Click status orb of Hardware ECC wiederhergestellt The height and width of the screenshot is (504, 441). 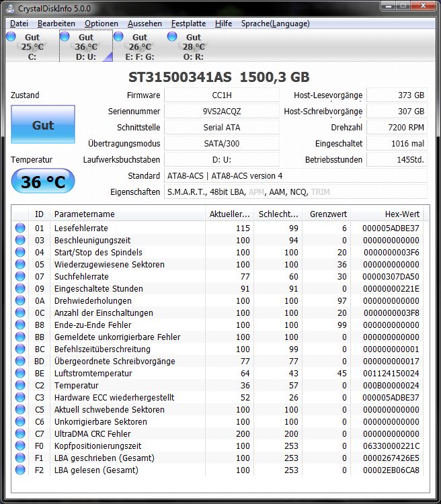(x=20, y=398)
